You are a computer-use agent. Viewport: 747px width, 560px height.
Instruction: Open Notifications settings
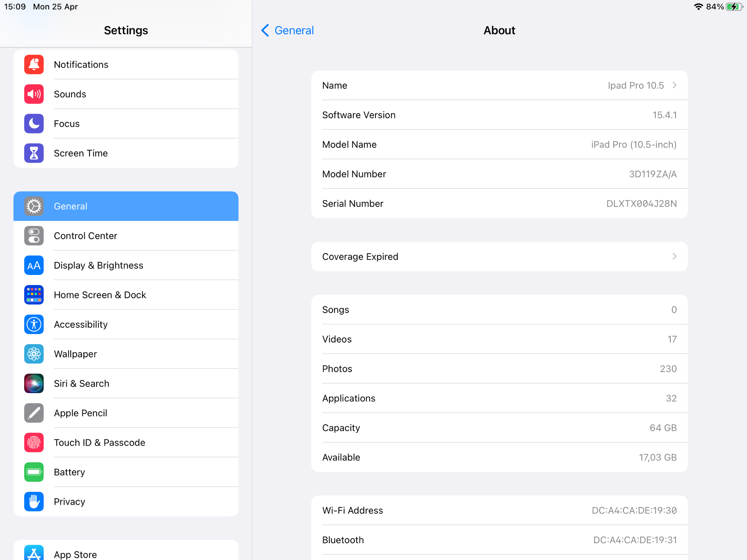pyautogui.click(x=126, y=65)
